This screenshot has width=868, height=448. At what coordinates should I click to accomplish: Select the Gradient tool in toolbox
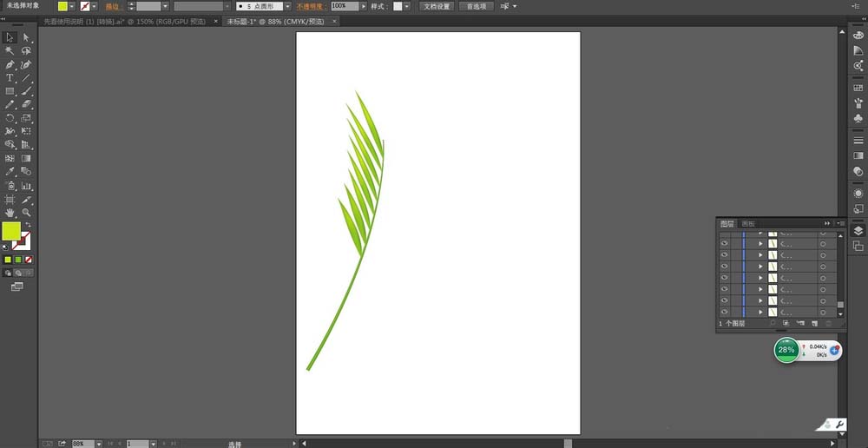click(26, 158)
